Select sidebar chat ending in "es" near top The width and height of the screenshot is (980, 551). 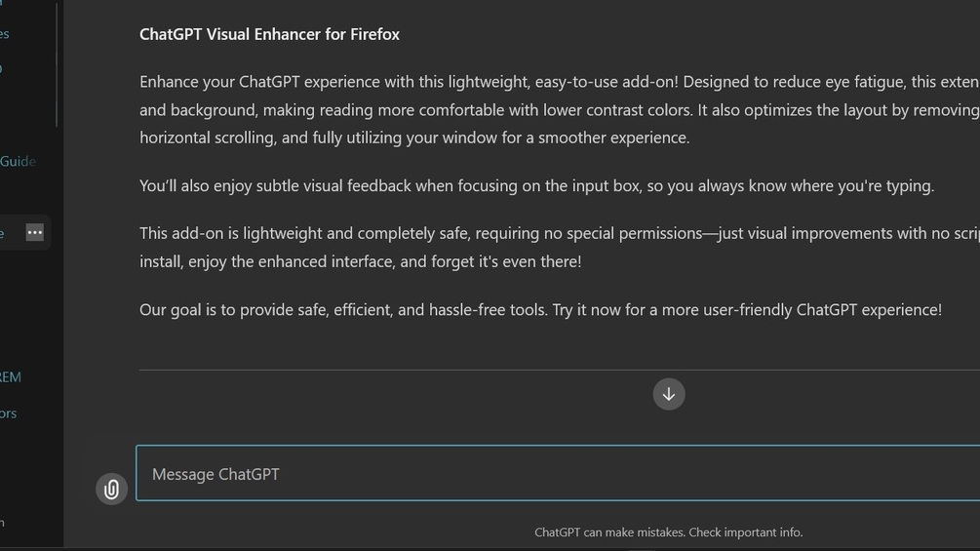click(5, 34)
